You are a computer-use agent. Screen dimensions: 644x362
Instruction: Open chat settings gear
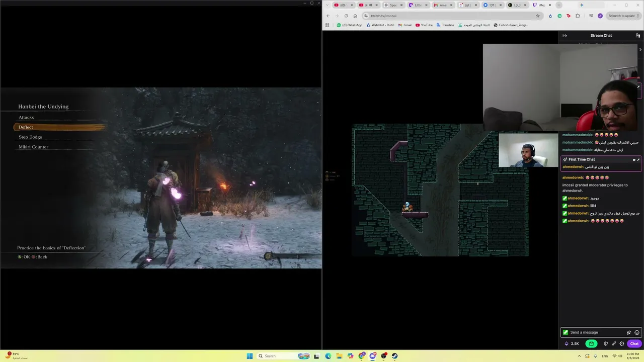click(622, 344)
